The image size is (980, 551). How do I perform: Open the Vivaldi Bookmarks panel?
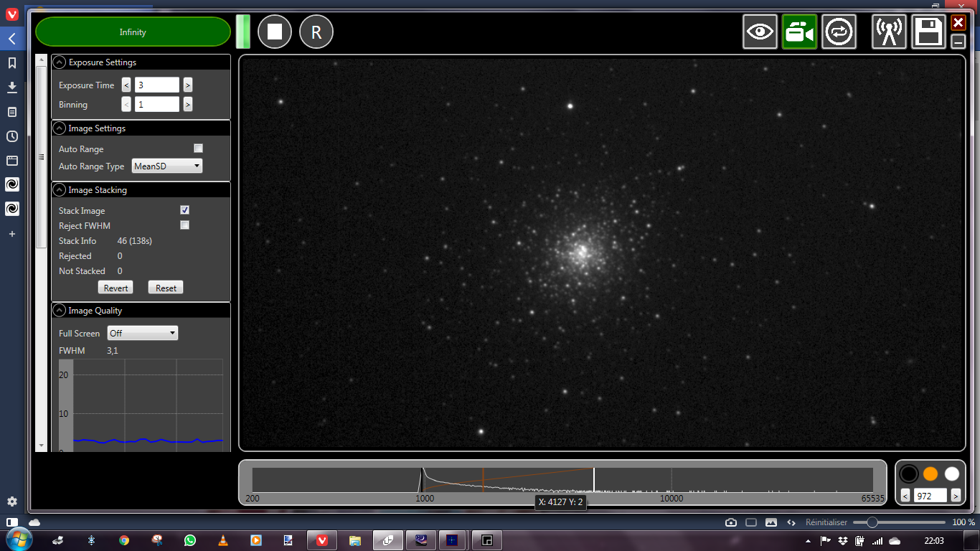point(12,63)
